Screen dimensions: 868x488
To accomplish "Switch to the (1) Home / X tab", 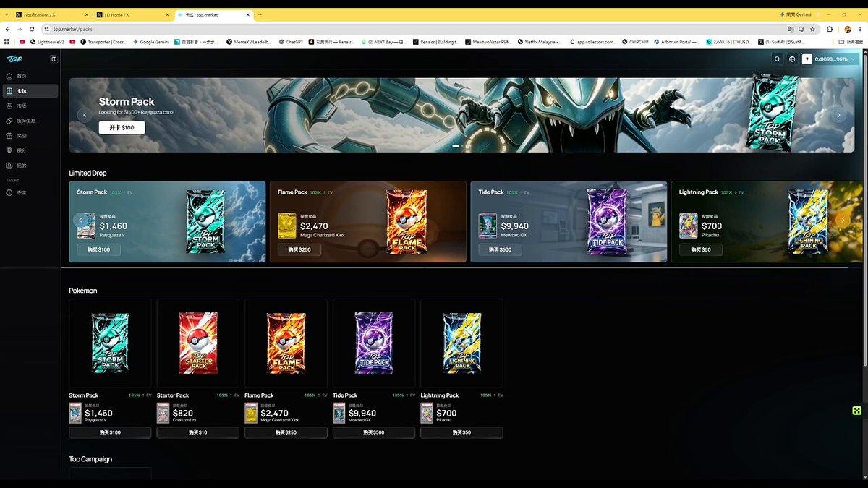I will click(133, 14).
